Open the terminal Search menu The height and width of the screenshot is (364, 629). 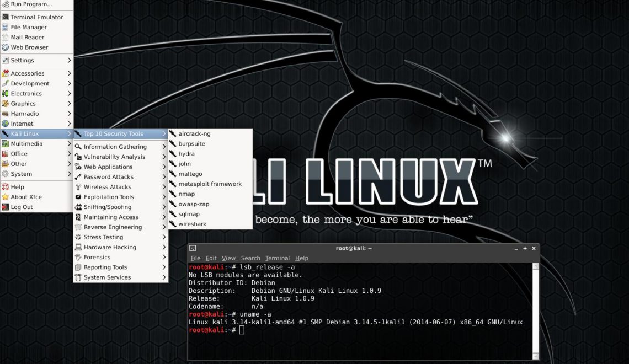[250, 258]
